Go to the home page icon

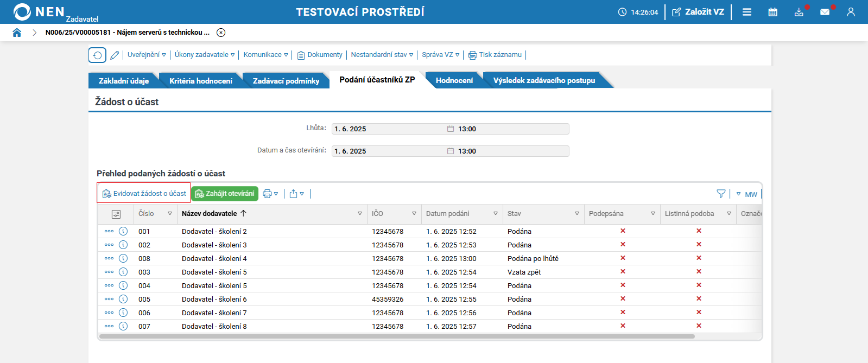(17, 33)
